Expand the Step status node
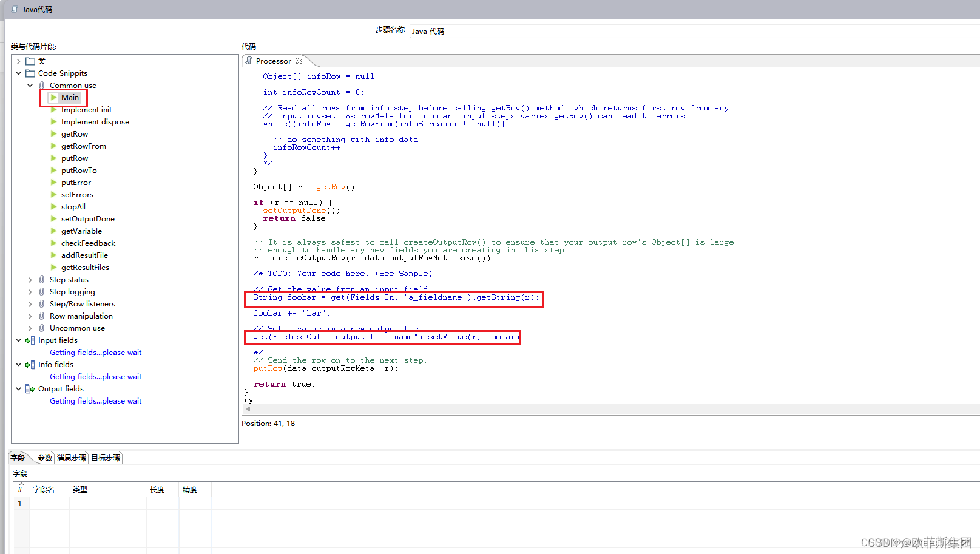Viewport: 980px width, 554px height. (30, 280)
